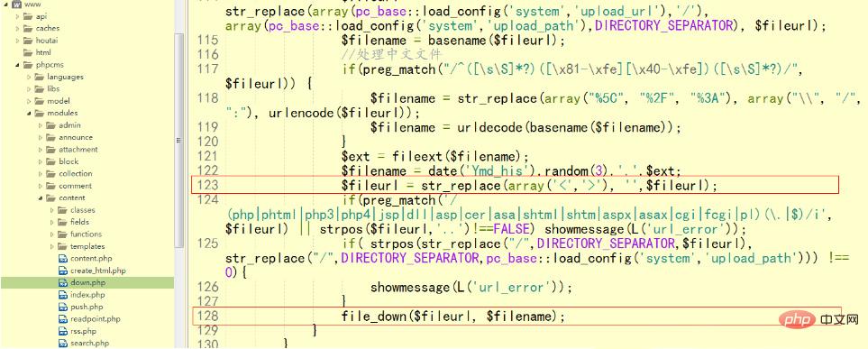
Task: Expand the api folder arrow
Action: 18,16
